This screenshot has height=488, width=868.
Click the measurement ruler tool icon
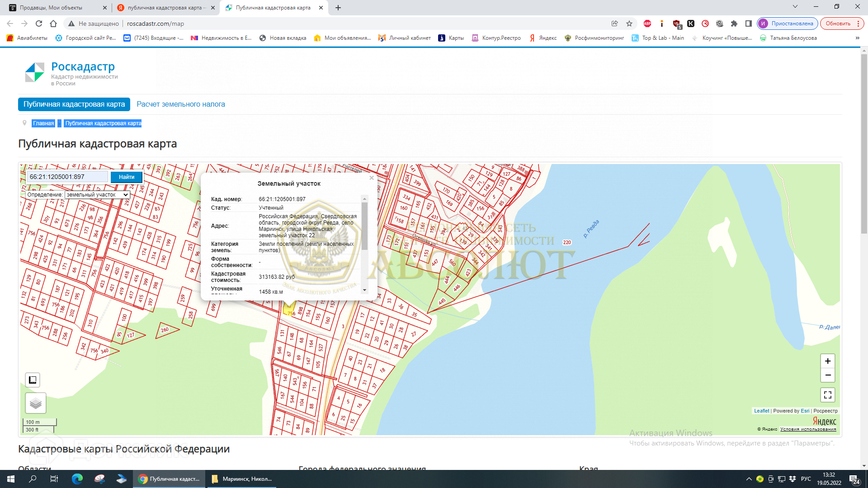tap(33, 380)
